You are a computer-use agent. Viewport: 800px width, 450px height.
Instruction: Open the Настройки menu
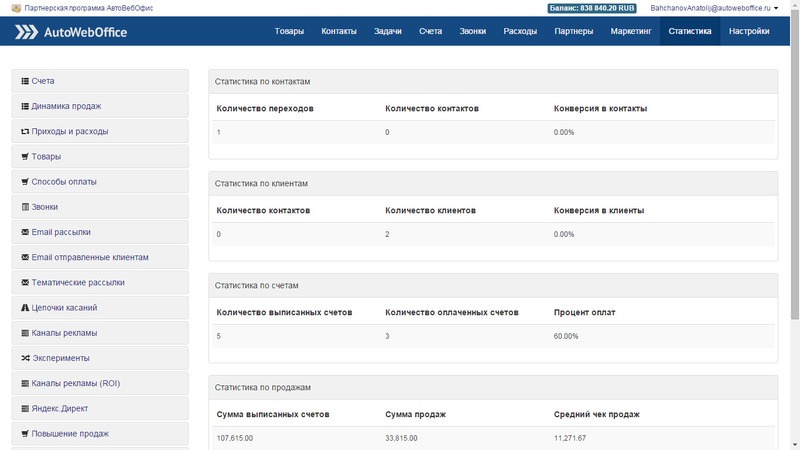pos(749,31)
